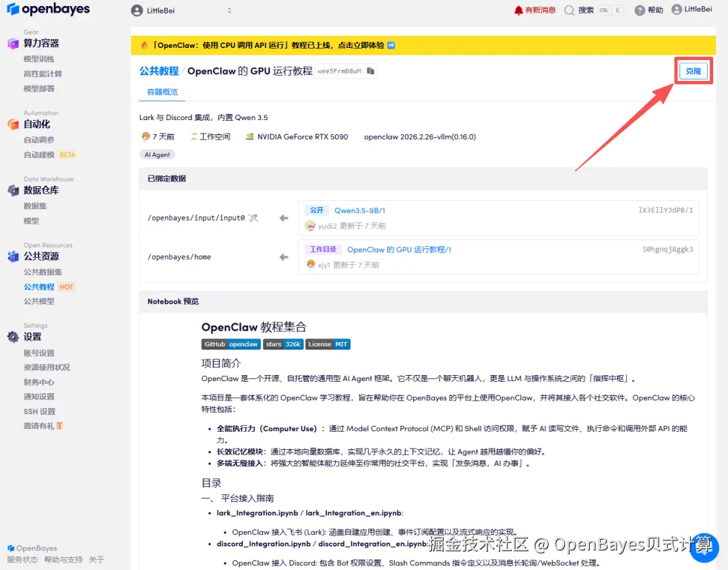Open OpenClaw 的 GPU 运行教程/1 workspace link
The width and height of the screenshot is (728, 570).
tap(398, 250)
